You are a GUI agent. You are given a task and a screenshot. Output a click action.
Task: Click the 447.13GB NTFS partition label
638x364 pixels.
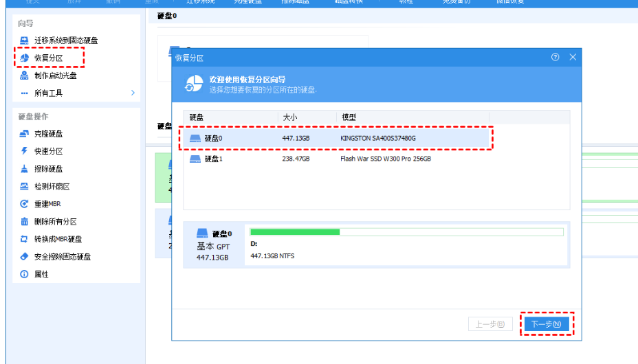tap(272, 256)
